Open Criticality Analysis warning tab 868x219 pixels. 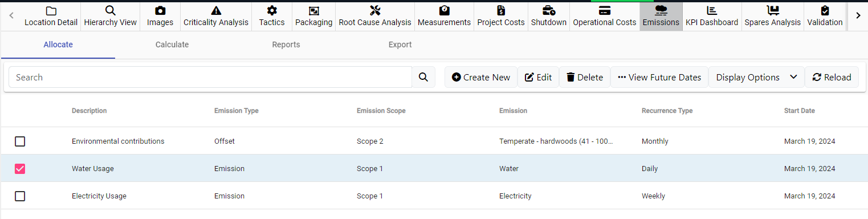[216, 16]
